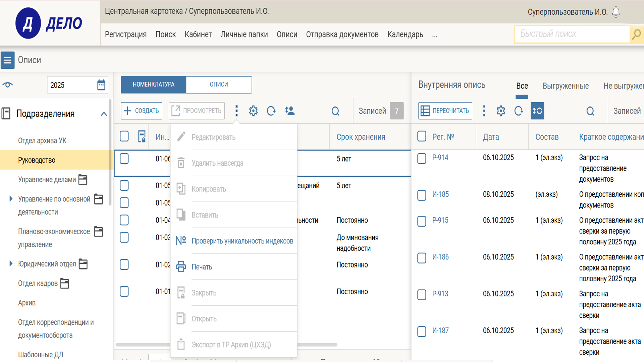Open the hamburger menu beside Описи

coord(7,60)
